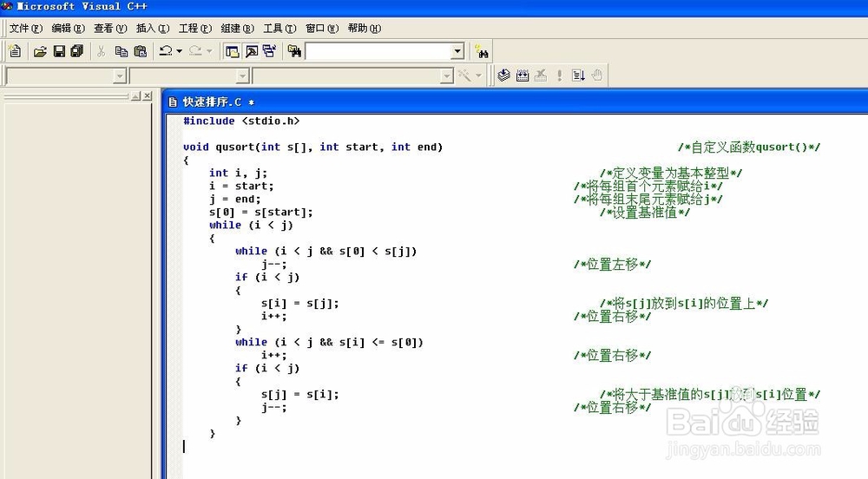The height and width of the screenshot is (479, 868).
Task: Click the Cut scissors icon
Action: tap(101, 51)
